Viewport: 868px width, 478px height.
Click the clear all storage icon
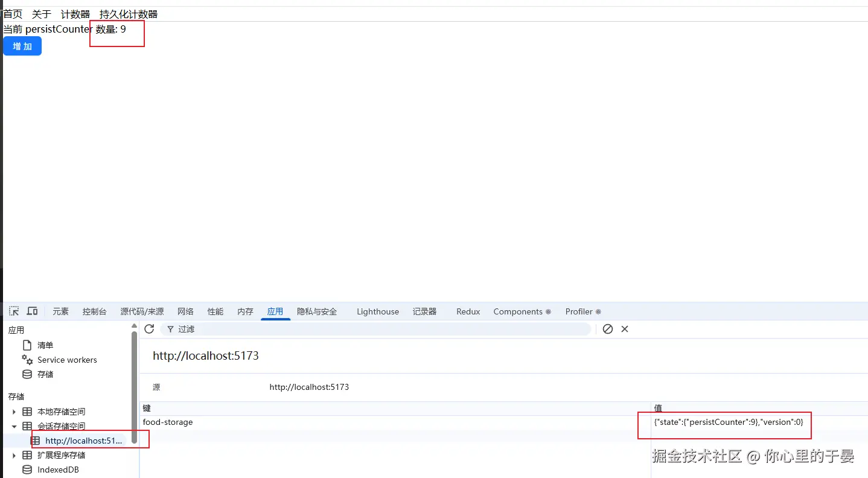(x=608, y=329)
